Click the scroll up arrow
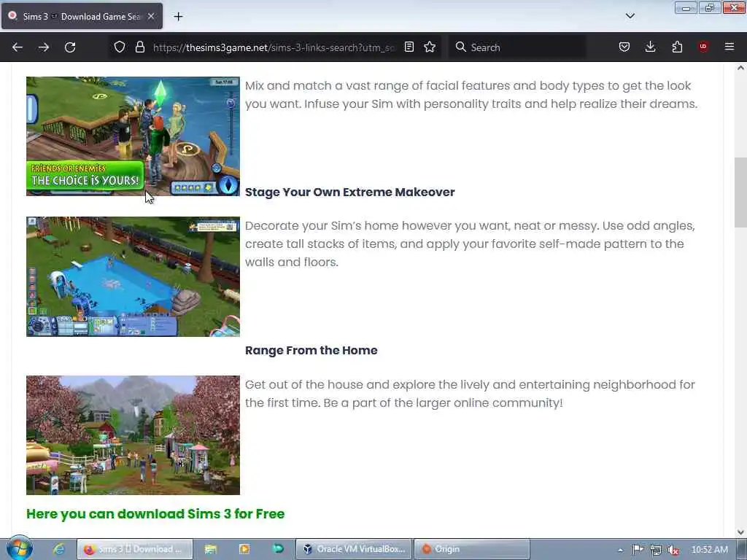 pos(740,68)
